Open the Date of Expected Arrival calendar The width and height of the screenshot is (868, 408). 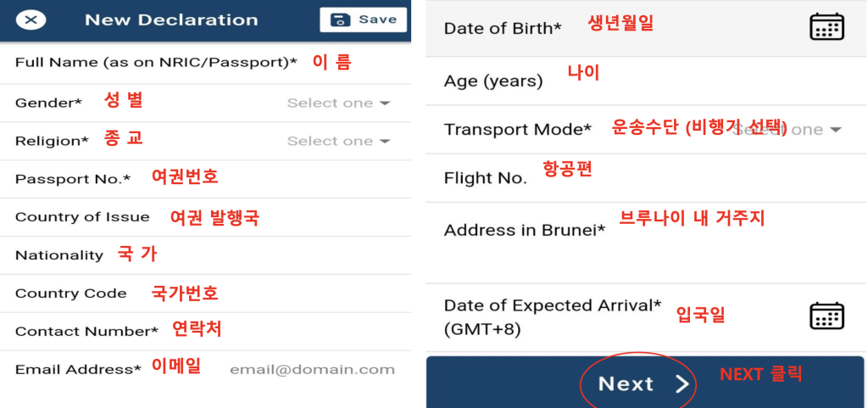coord(826,316)
